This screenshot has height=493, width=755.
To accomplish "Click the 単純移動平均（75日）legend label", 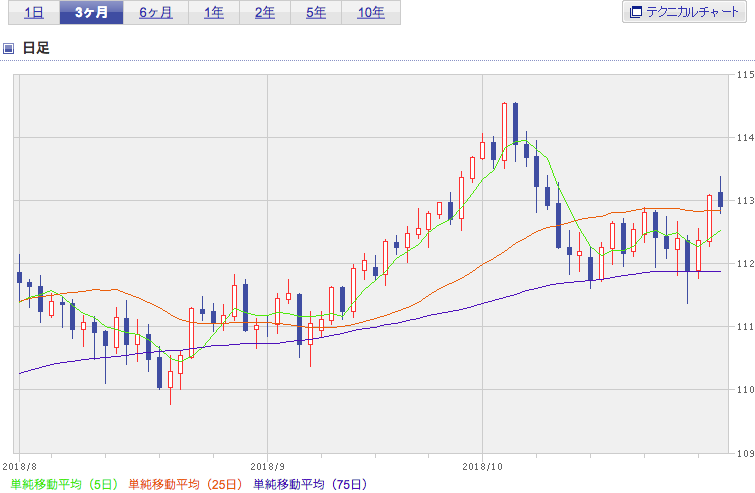I will coord(311,484).
